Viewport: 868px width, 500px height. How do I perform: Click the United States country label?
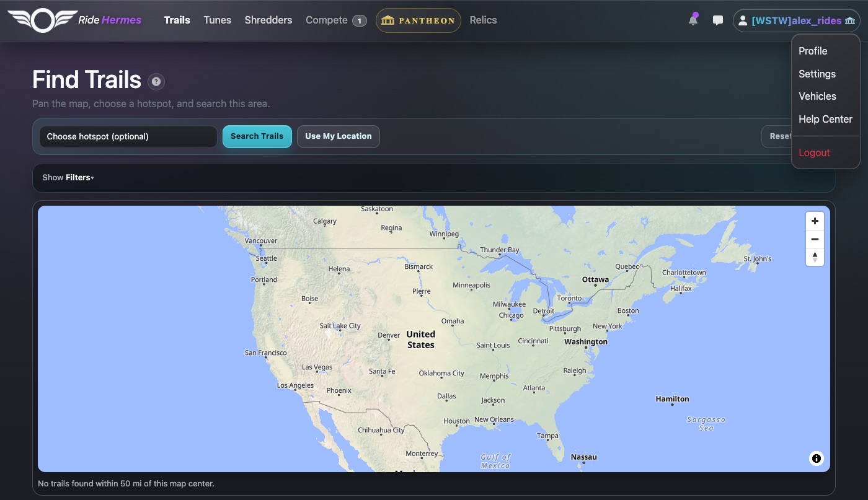click(x=421, y=340)
